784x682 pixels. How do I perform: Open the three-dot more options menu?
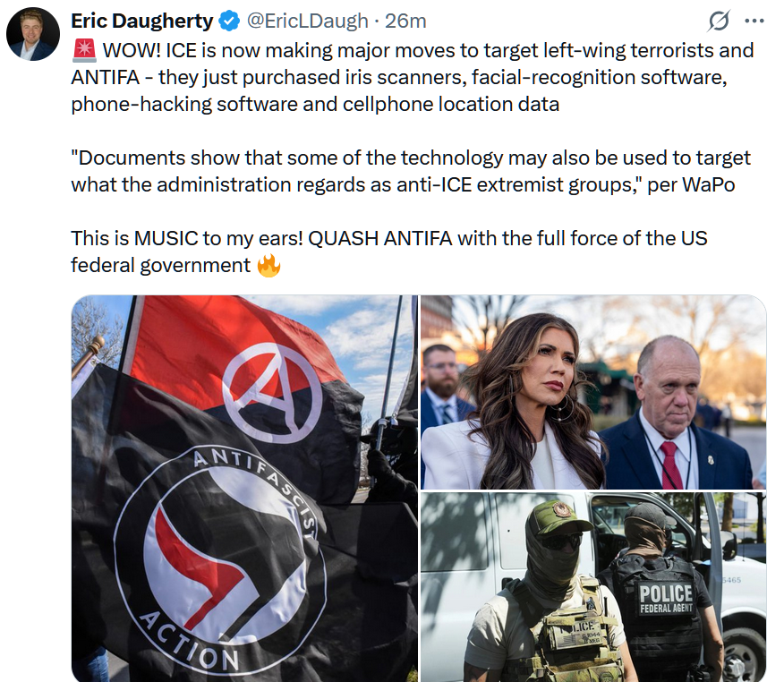(x=754, y=21)
